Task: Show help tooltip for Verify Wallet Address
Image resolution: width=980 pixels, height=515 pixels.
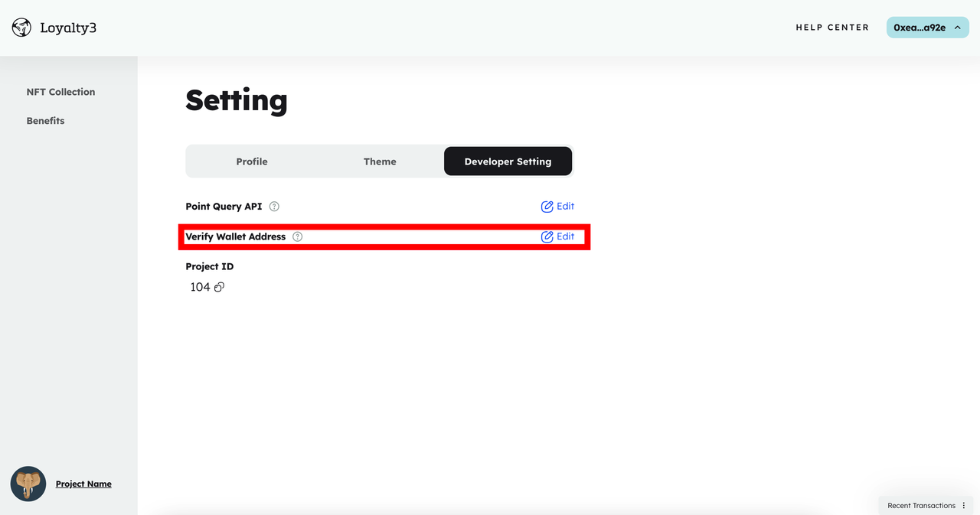Action: 298,236
